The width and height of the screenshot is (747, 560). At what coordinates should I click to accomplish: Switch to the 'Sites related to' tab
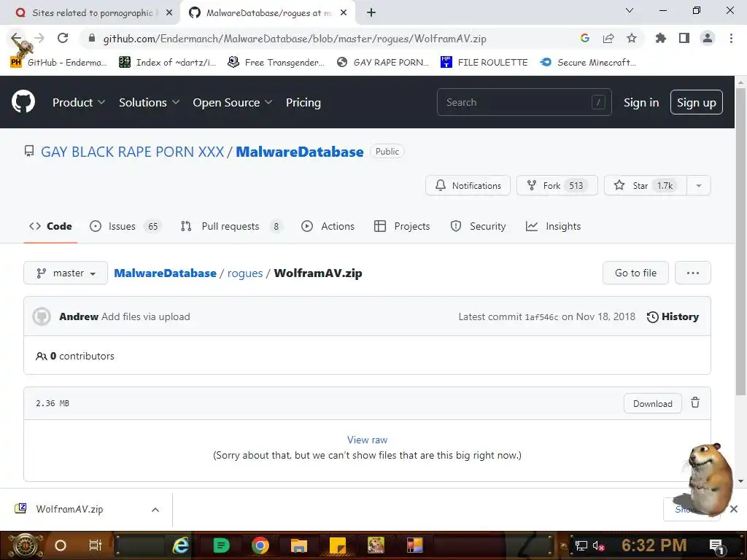93,13
